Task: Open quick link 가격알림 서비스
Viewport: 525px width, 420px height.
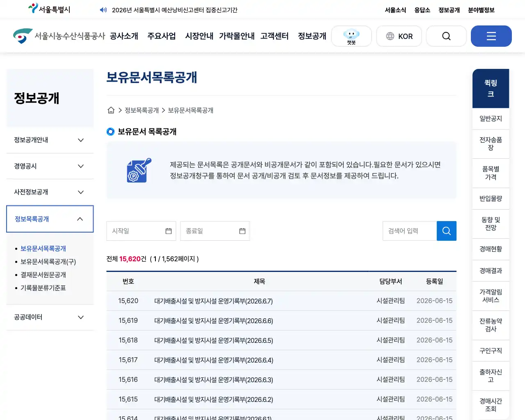Action: [491, 296]
